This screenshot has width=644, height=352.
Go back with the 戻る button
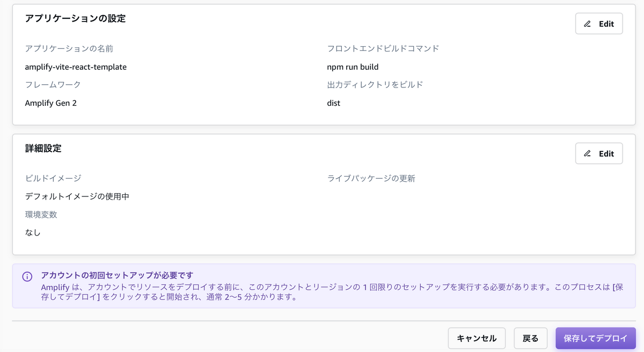point(530,339)
